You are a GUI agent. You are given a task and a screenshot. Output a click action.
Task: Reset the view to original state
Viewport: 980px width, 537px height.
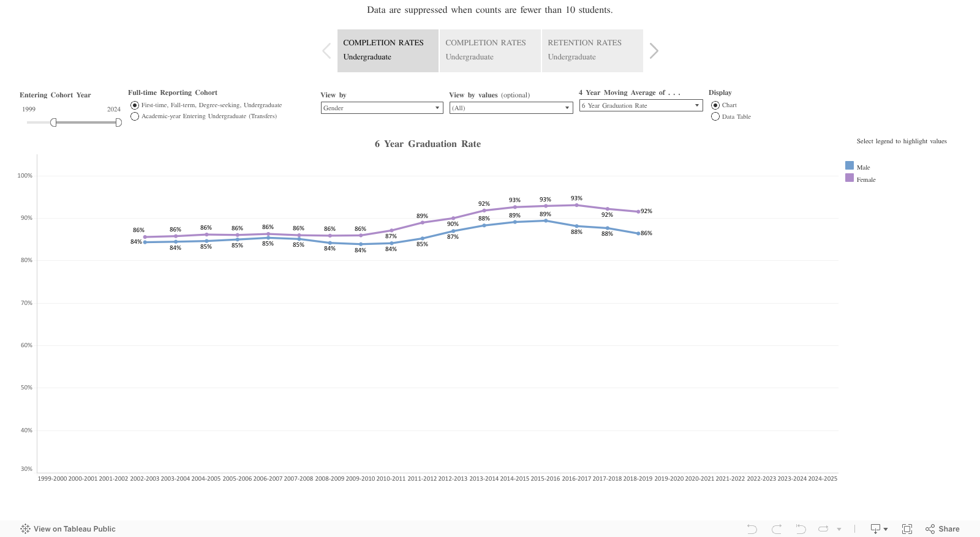point(801,528)
